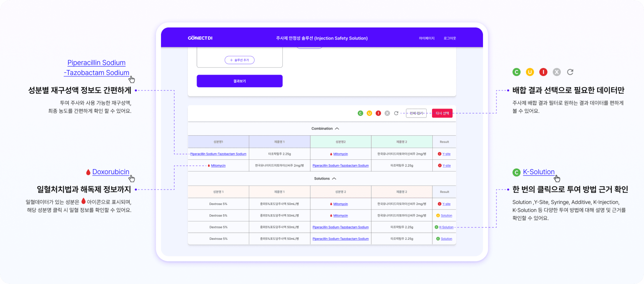644x284 pixels.
Task: Click the CONNECTDI logo in the header
Action: click(200, 38)
